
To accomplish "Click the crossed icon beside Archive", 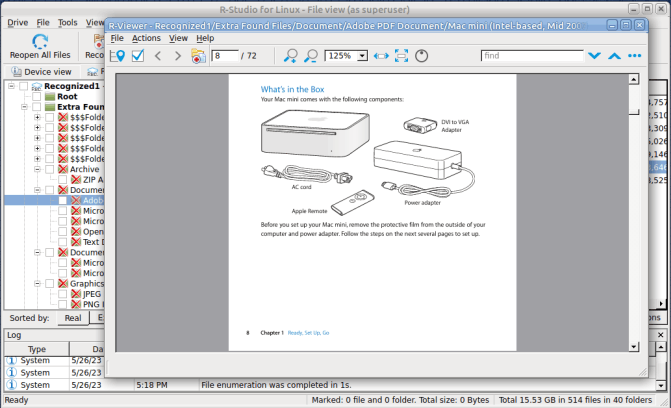I will [63, 169].
